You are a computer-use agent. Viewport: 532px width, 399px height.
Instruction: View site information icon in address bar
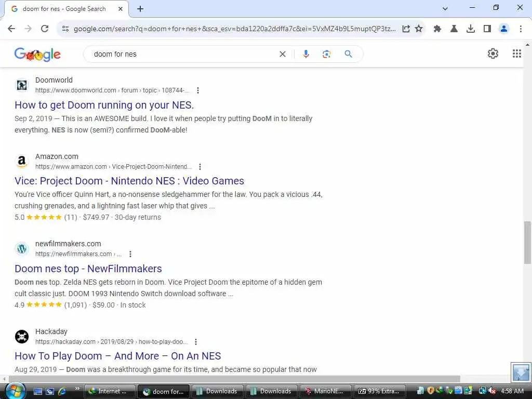pyautogui.click(x=65, y=29)
